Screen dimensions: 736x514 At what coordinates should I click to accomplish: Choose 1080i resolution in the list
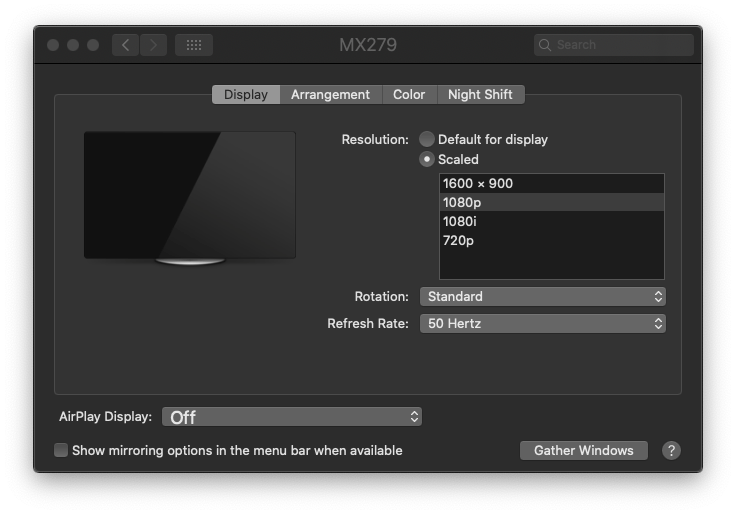pos(552,222)
